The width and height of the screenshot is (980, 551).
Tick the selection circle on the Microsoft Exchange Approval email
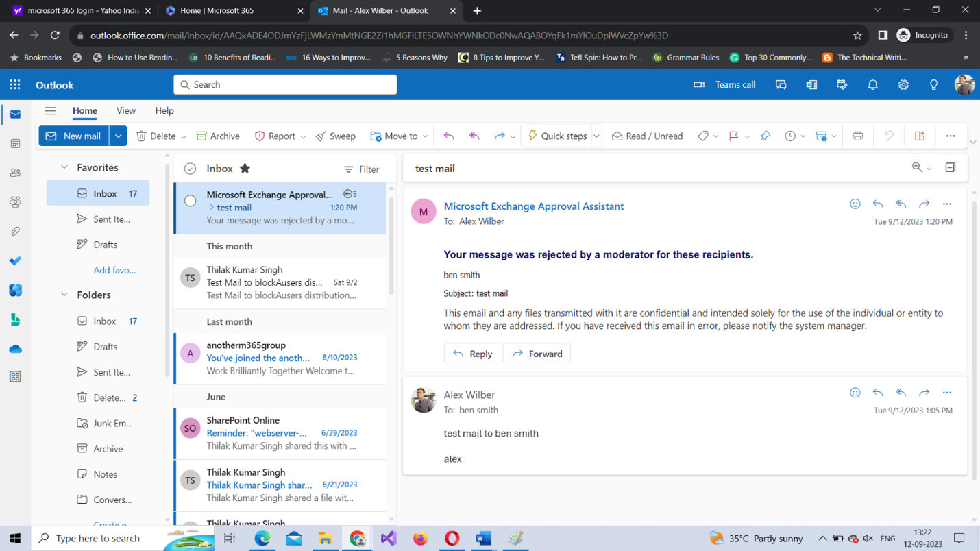191,201
